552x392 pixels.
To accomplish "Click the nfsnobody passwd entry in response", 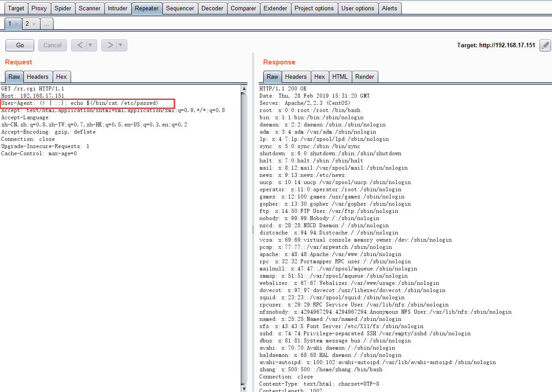I will (386, 312).
